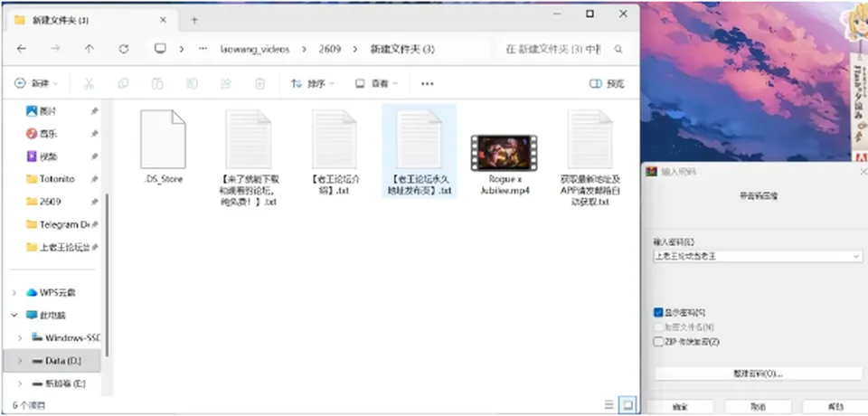868x416 pixels.
Task: Click the Copy icon in toolbar
Action: pyautogui.click(x=123, y=83)
